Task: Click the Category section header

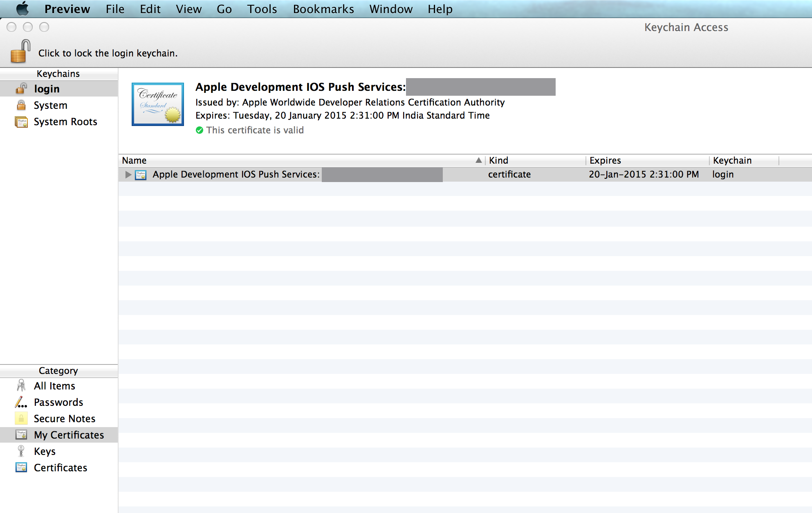Action: 58,371
